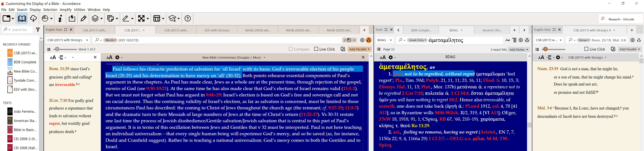644x151 pixels.
Task: Click the cloud download Easy Install icon
Action: pos(34,18)
